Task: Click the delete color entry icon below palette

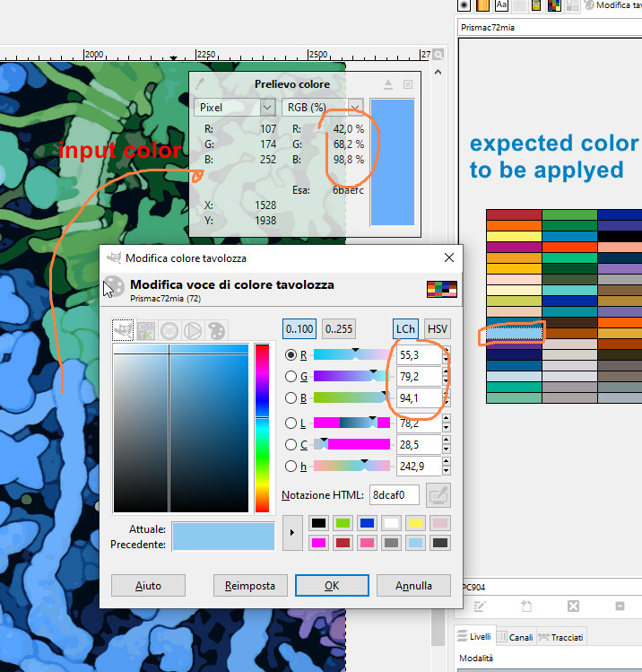Action: (x=574, y=607)
